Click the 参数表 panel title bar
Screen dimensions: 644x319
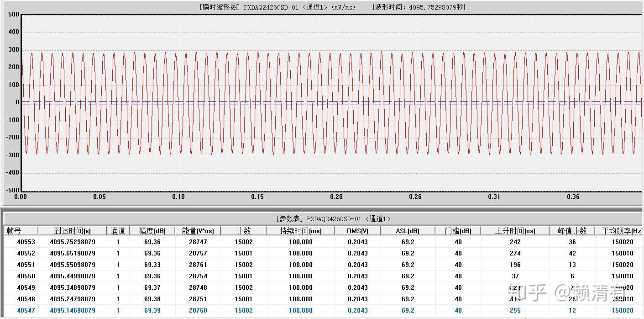point(322,219)
